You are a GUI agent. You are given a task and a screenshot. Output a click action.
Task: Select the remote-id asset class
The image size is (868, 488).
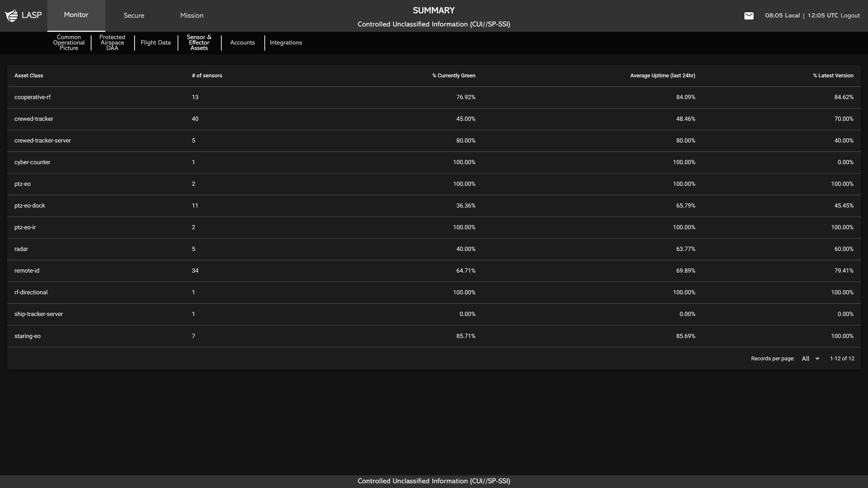click(x=27, y=271)
